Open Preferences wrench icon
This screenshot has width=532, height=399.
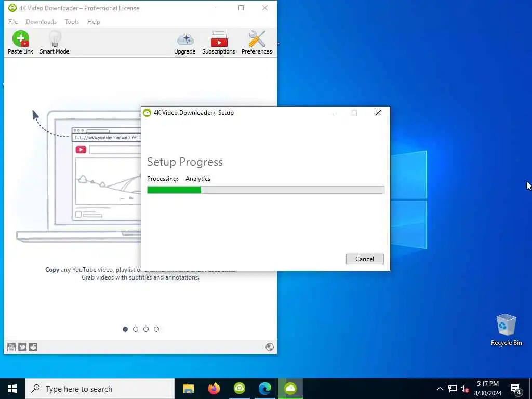point(257,43)
